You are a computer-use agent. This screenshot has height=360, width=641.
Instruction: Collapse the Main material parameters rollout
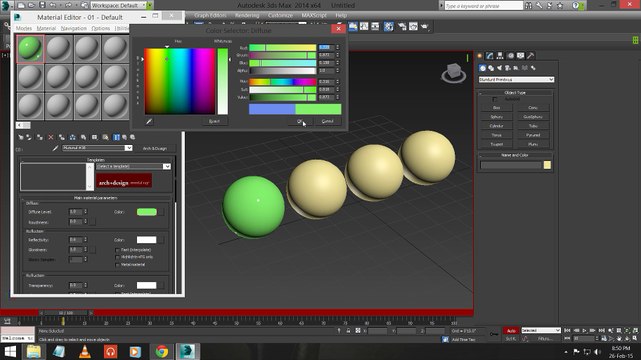tap(96, 198)
